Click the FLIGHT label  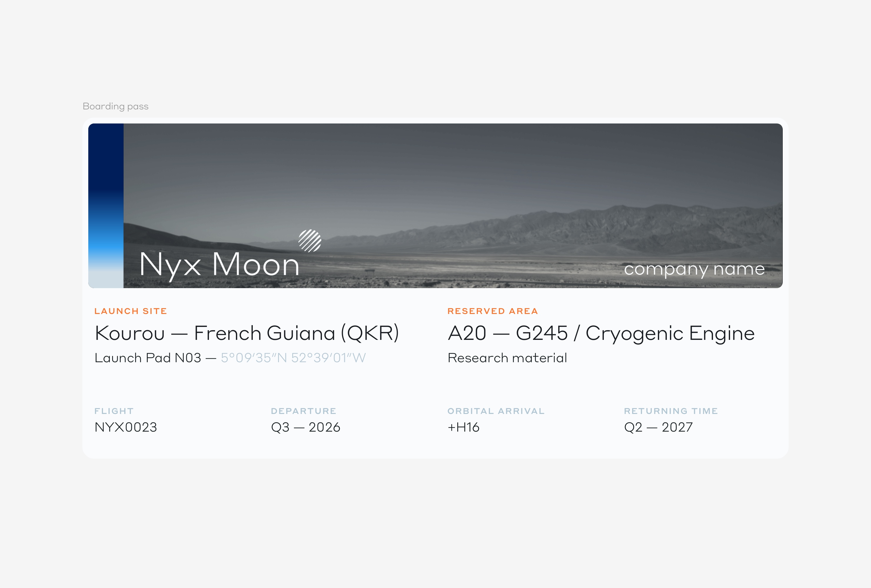(114, 411)
